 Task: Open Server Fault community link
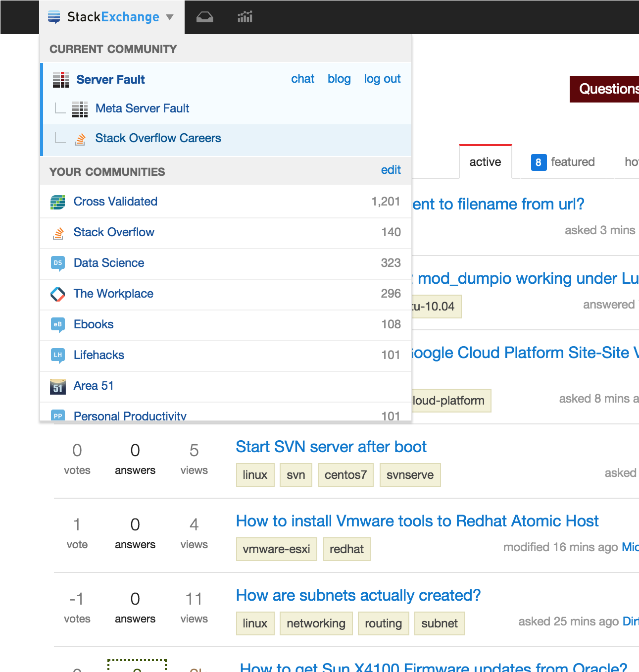coord(110,80)
